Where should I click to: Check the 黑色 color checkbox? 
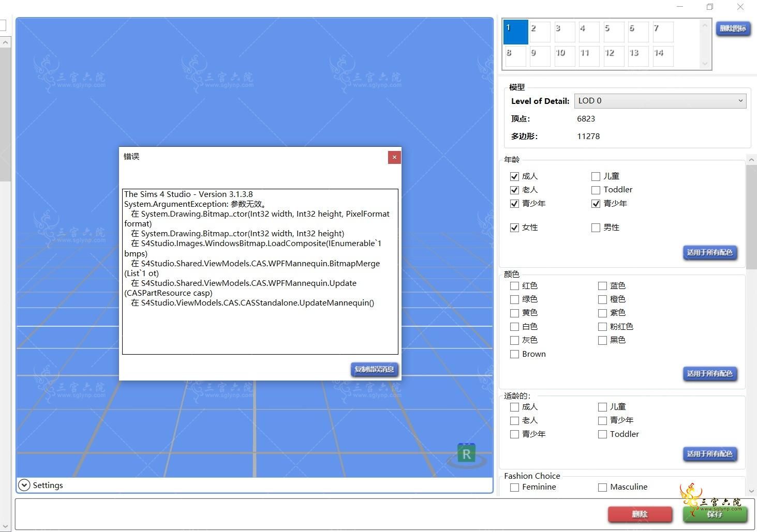602,340
